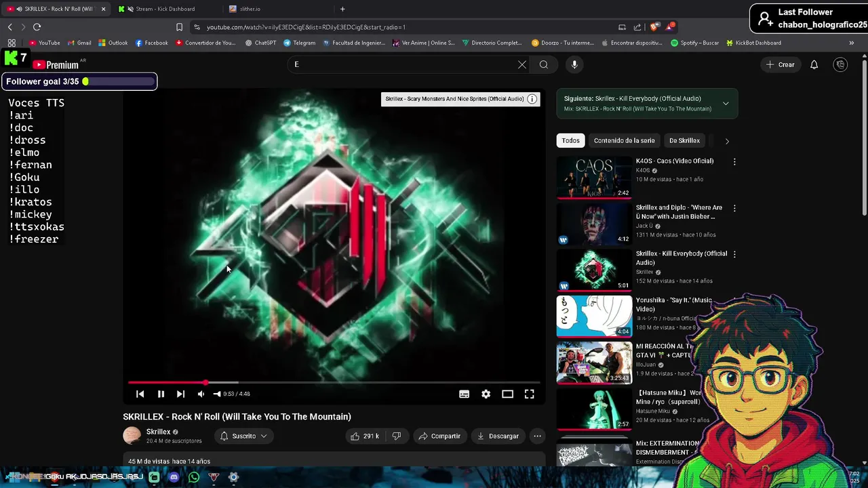
Task: Go back in browser history
Action: tap(9, 27)
